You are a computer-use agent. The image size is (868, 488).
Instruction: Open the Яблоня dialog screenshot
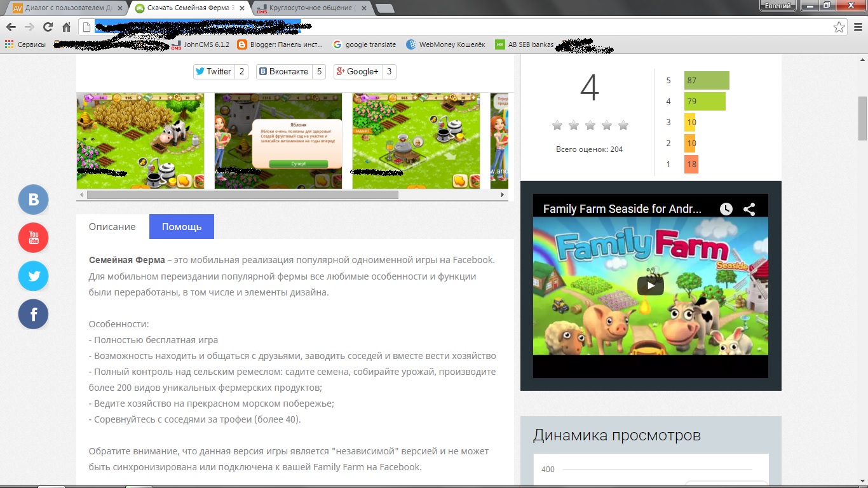click(x=278, y=140)
